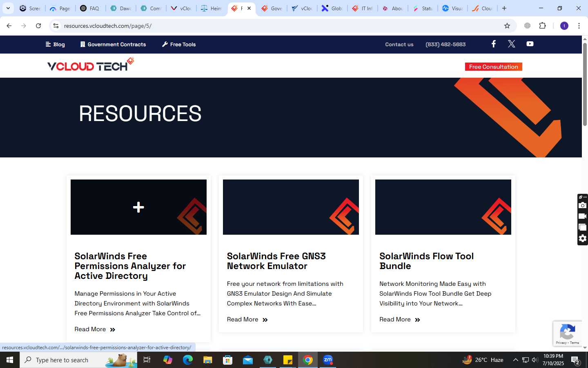Click the vCloud Tech logo
The width and height of the screenshot is (588, 368).
[x=91, y=65]
